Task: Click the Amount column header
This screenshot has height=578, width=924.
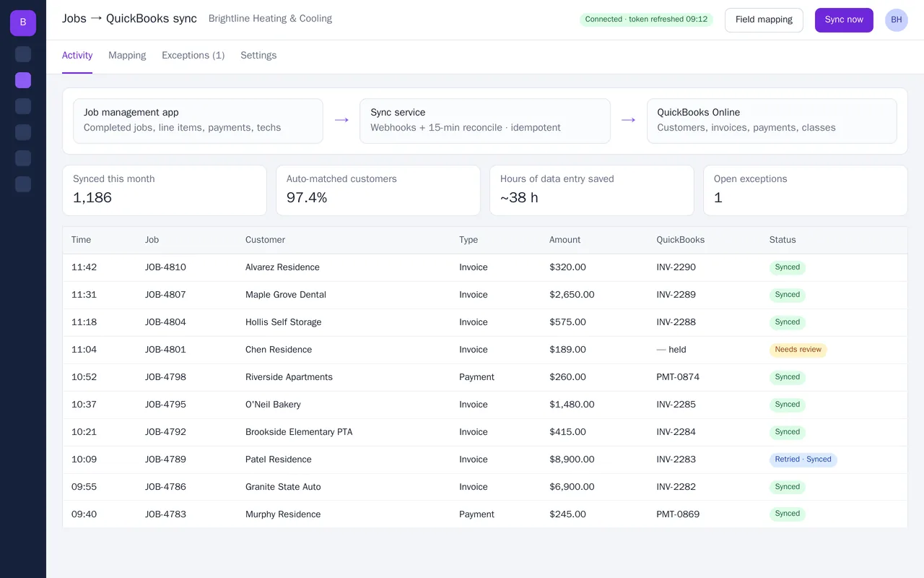Action: tap(565, 240)
